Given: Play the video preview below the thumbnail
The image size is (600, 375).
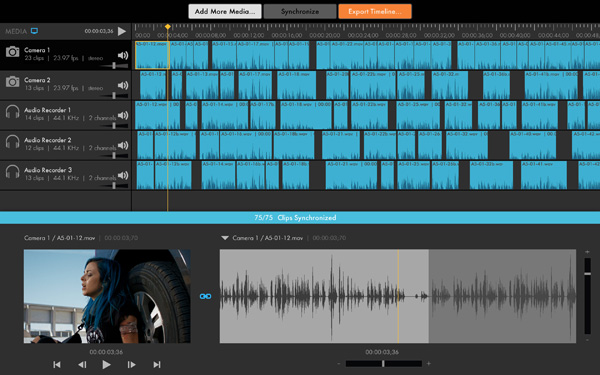Looking at the screenshot, I should 107,365.
